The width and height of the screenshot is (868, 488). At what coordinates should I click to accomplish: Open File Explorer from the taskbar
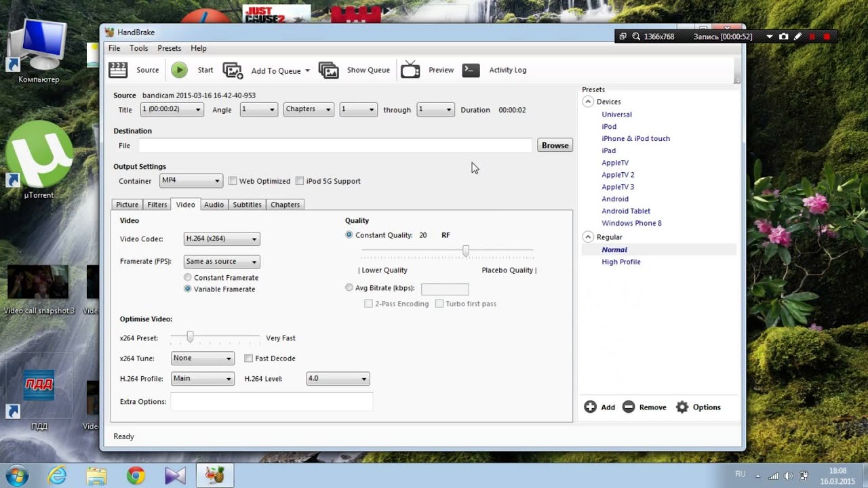pyautogui.click(x=96, y=476)
